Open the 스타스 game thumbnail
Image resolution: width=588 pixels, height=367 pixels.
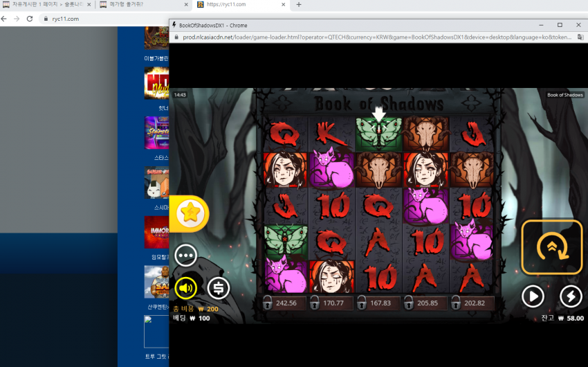[157, 132]
